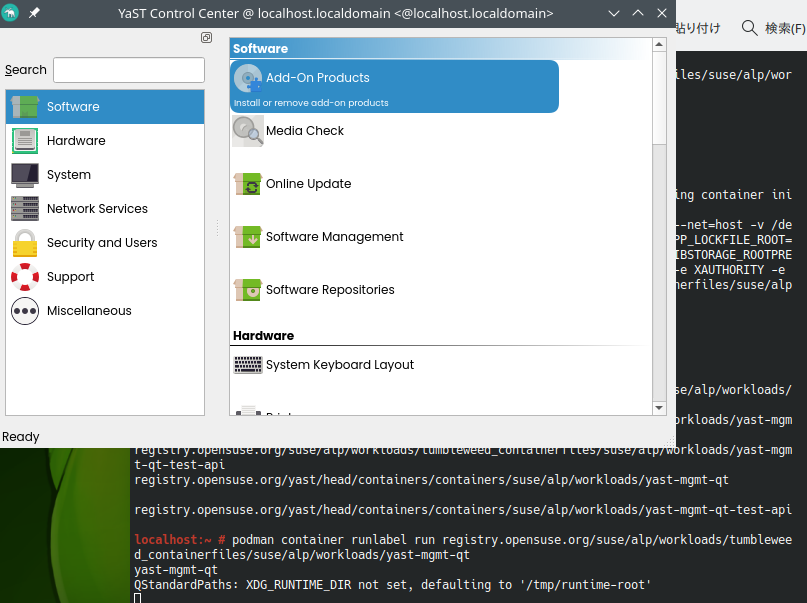807x603 pixels.
Task: Select the System category label
Action: tap(69, 175)
